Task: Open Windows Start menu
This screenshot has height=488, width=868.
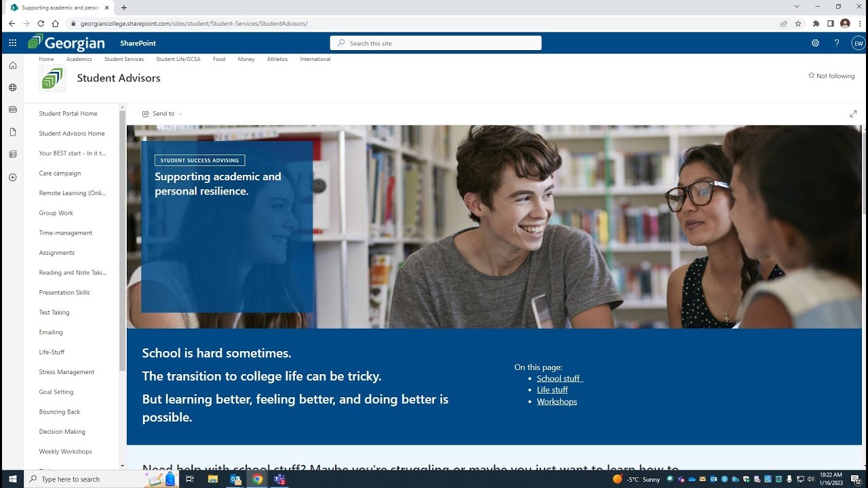Action: pyautogui.click(x=12, y=479)
